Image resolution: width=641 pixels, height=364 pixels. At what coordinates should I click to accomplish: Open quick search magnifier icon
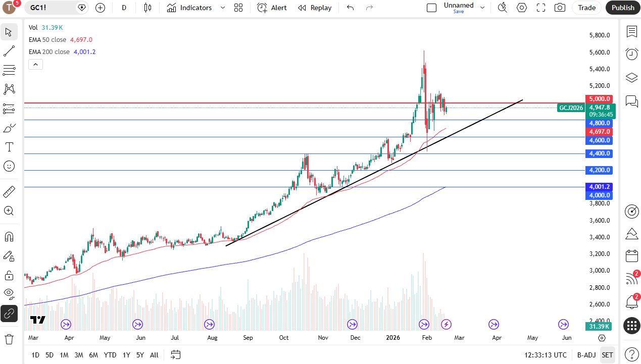502,8
